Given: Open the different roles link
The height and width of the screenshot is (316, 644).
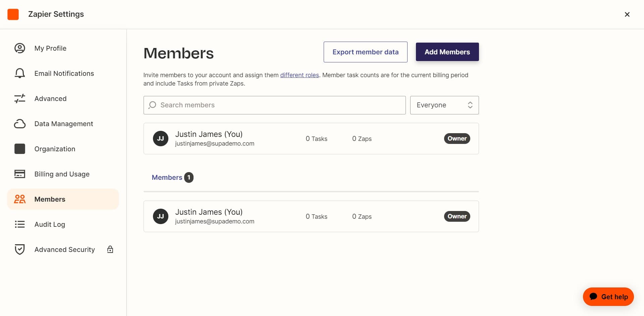Looking at the screenshot, I should (300, 75).
